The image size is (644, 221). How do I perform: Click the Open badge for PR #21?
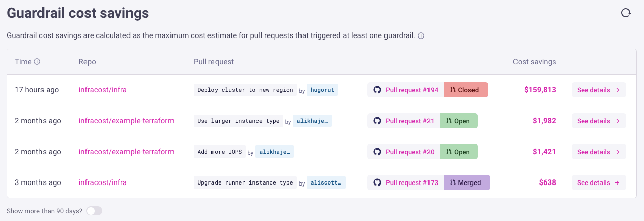(459, 121)
